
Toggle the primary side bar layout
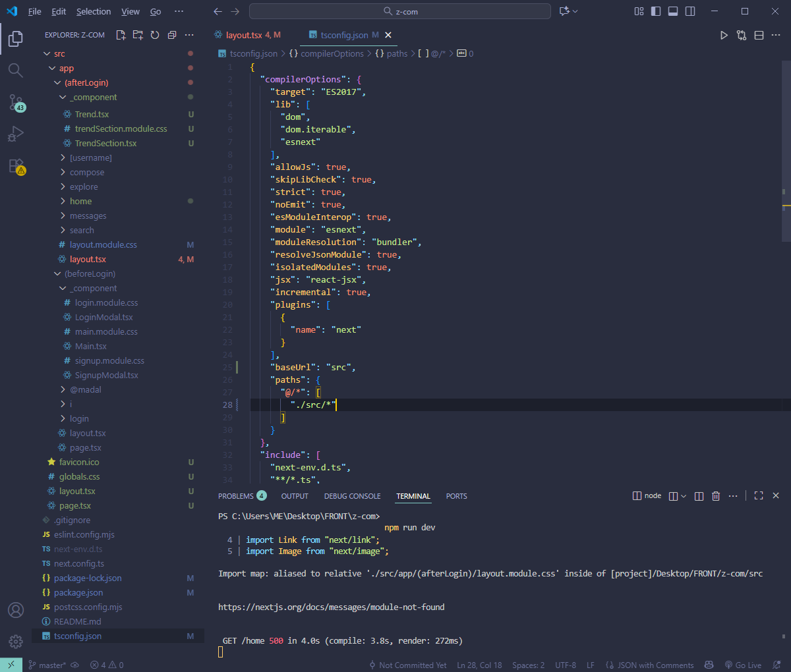(656, 11)
